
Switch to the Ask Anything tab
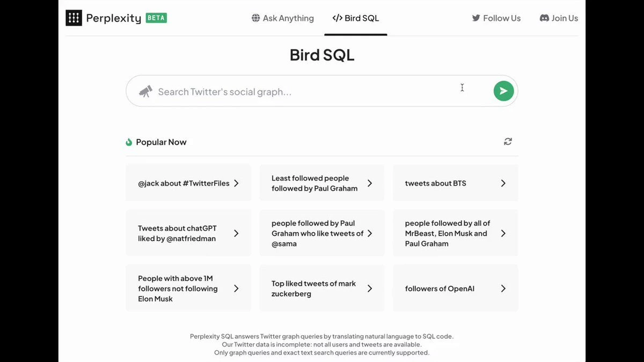tap(283, 18)
